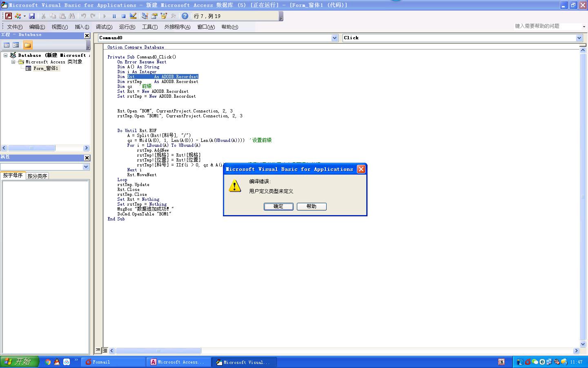The width and height of the screenshot is (588, 368).
Task: Click the code pane horizontal scrollbar thumb
Action: pyautogui.click(x=158, y=351)
